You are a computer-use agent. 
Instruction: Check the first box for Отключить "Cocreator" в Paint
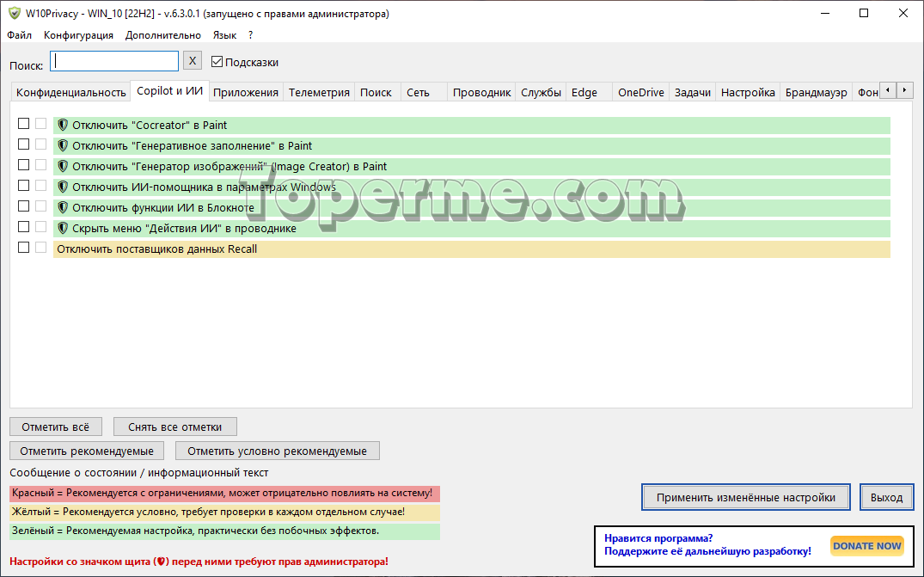(23, 124)
